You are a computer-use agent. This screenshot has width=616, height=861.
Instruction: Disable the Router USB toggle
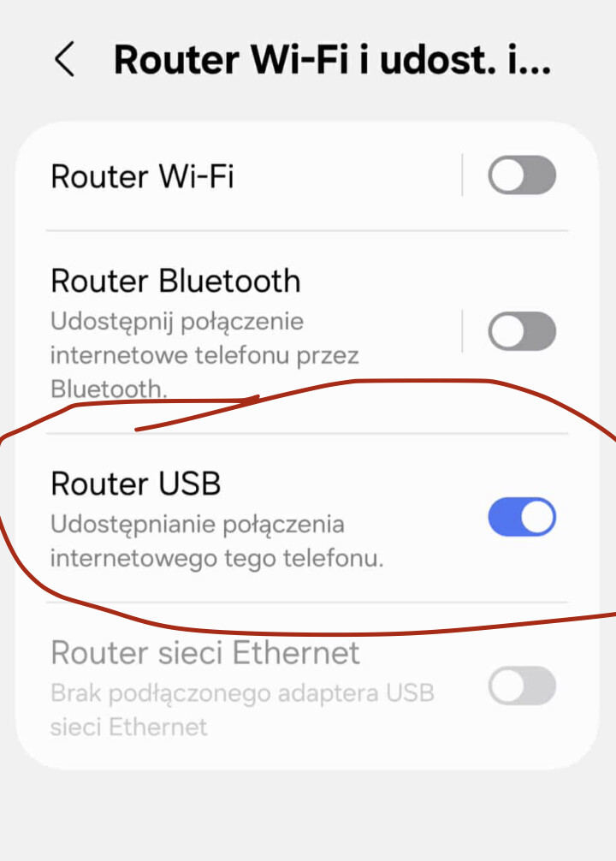pyautogui.click(x=522, y=517)
